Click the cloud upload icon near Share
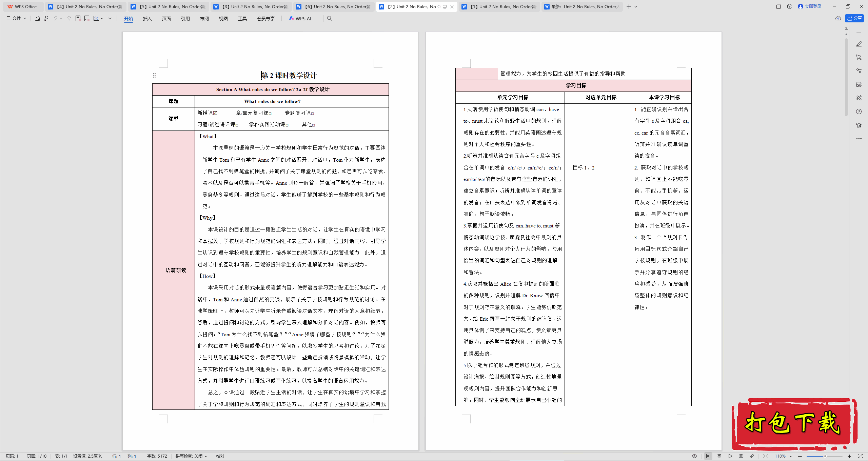Image resolution: width=868 pixels, height=461 pixels. [838, 18]
